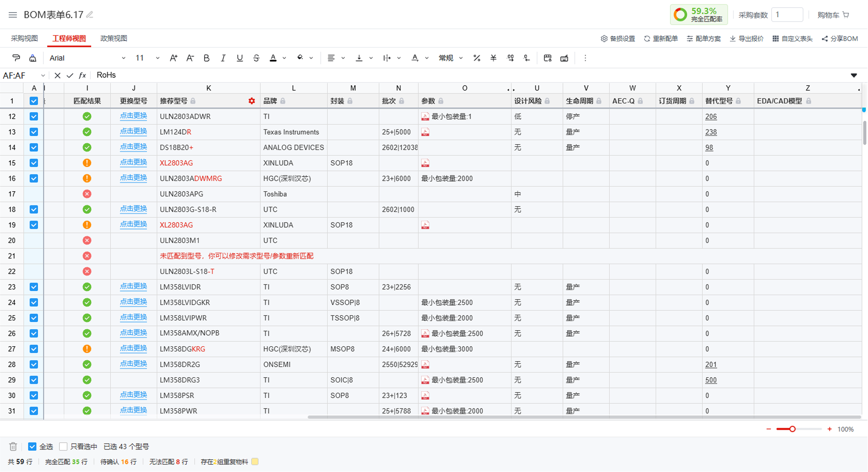
Task: Apply italic formatting
Action: coord(223,58)
